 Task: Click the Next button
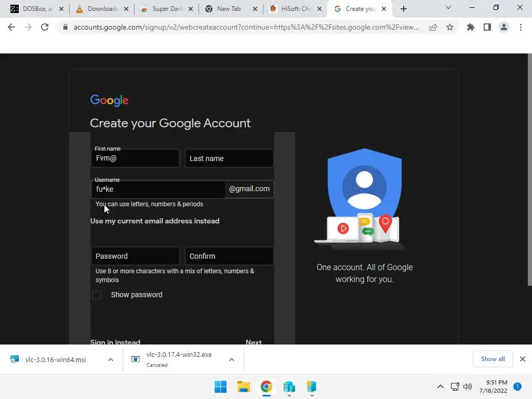click(x=254, y=342)
